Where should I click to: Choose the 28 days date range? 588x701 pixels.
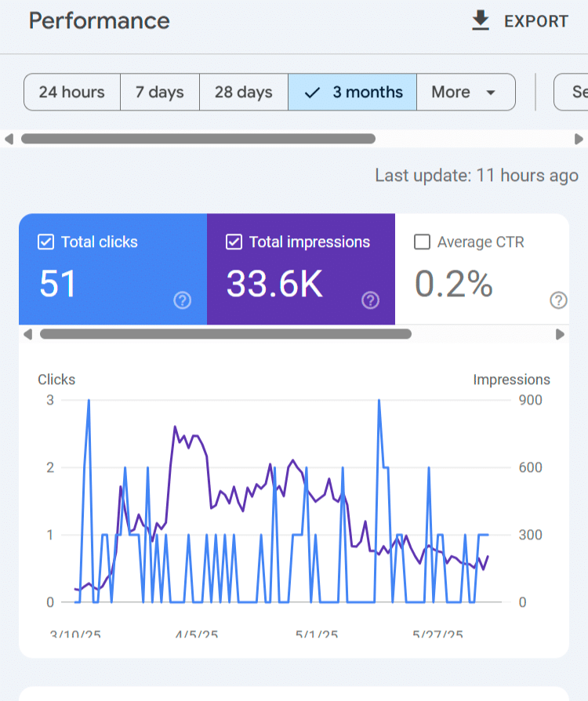pos(243,93)
